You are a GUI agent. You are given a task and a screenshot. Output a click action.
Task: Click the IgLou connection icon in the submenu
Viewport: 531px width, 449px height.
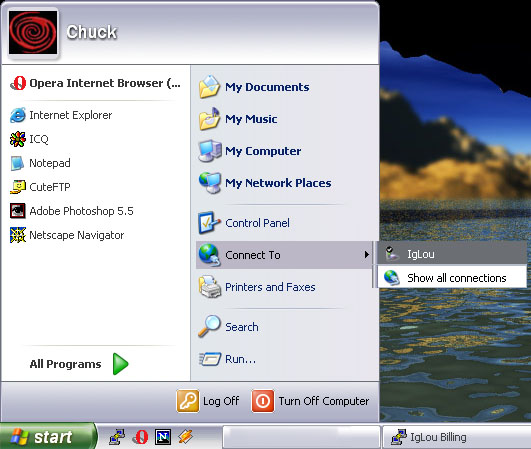pos(392,254)
